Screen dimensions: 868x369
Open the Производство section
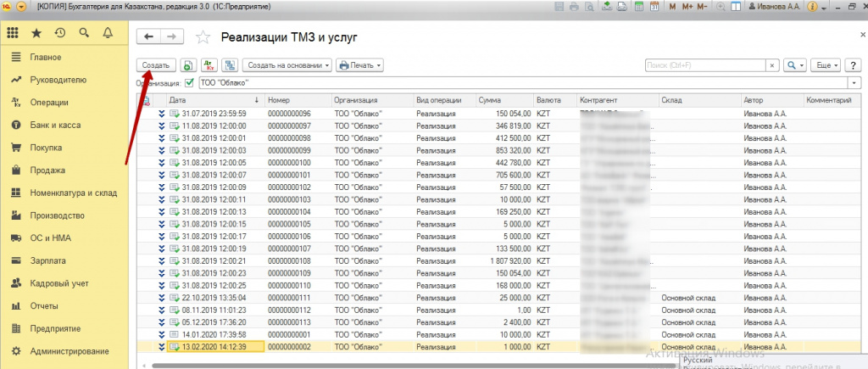tap(64, 215)
